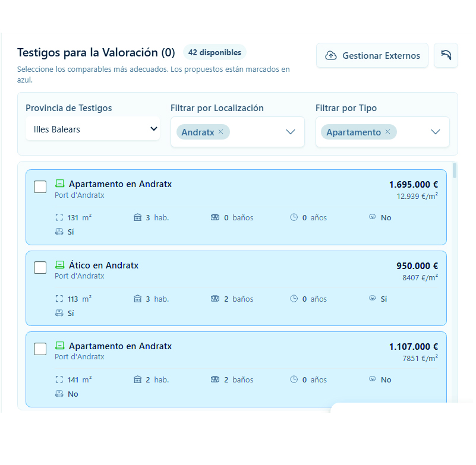Click the green laptop icon of first Apartamento
Screen dimensions: 476x465
(x=60, y=184)
